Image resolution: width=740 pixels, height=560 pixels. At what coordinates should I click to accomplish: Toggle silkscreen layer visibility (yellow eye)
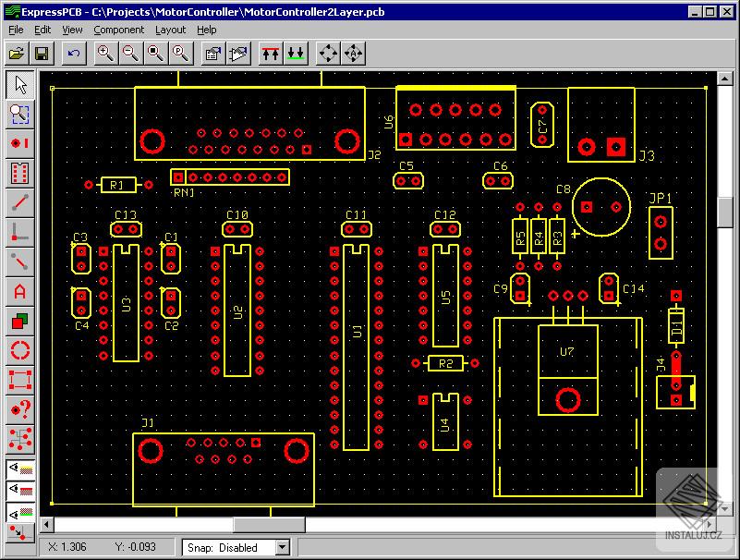(x=19, y=469)
